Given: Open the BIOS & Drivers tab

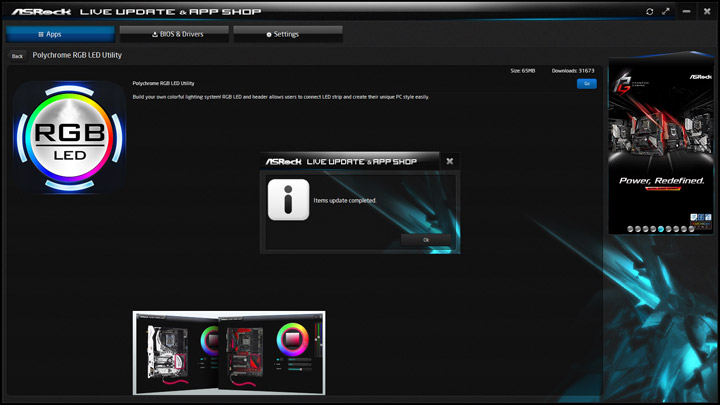Looking at the screenshot, I should [174, 34].
